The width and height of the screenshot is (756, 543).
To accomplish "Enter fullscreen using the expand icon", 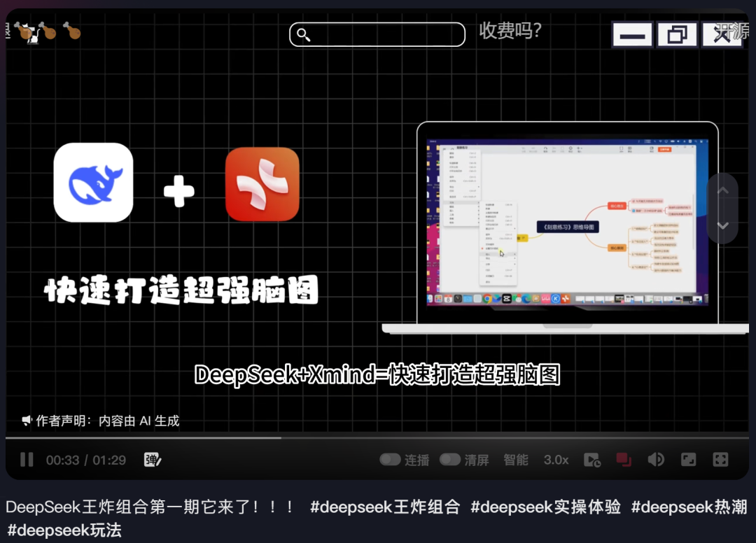I will click(720, 460).
